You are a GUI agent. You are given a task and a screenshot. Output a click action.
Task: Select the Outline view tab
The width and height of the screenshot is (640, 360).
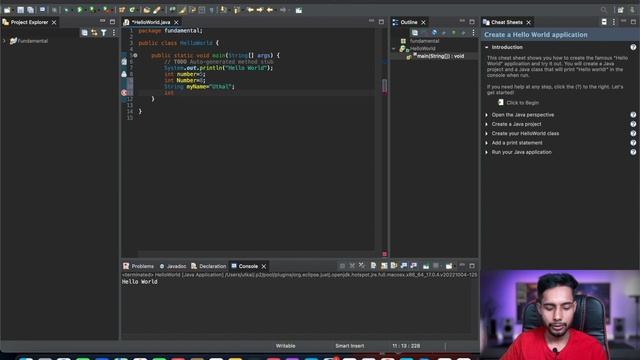tap(409, 22)
